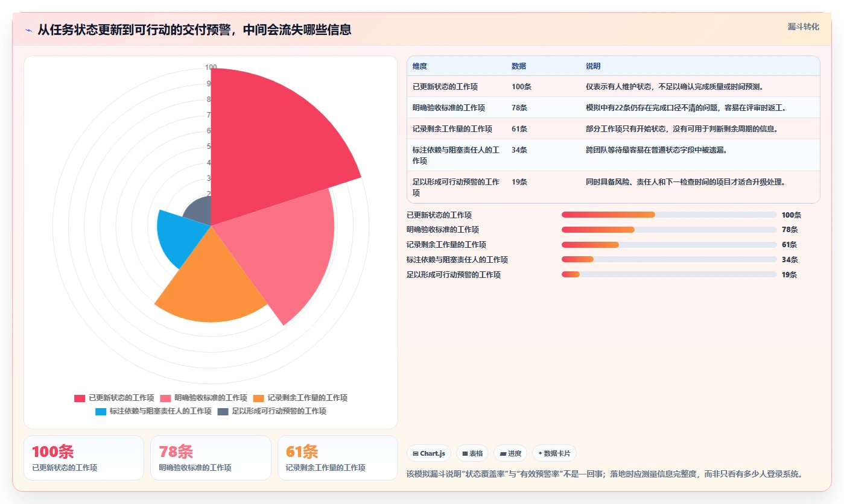Click the dashboard title about 交付预警

click(x=194, y=30)
